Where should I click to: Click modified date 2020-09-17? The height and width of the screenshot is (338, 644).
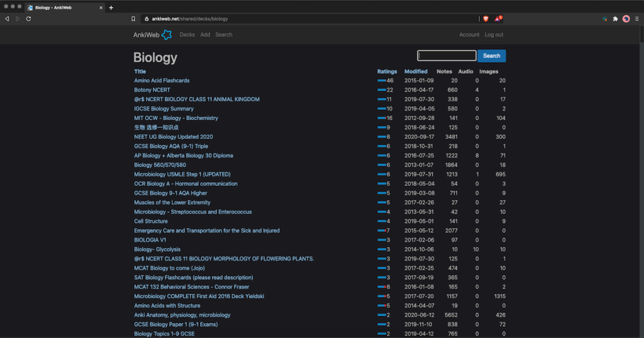point(418,136)
